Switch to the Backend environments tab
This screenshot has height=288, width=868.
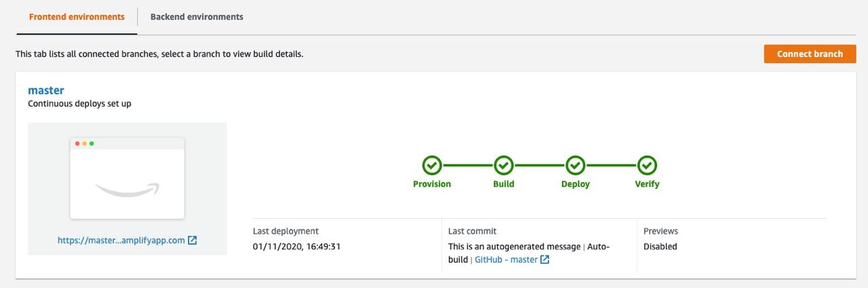pyautogui.click(x=197, y=17)
